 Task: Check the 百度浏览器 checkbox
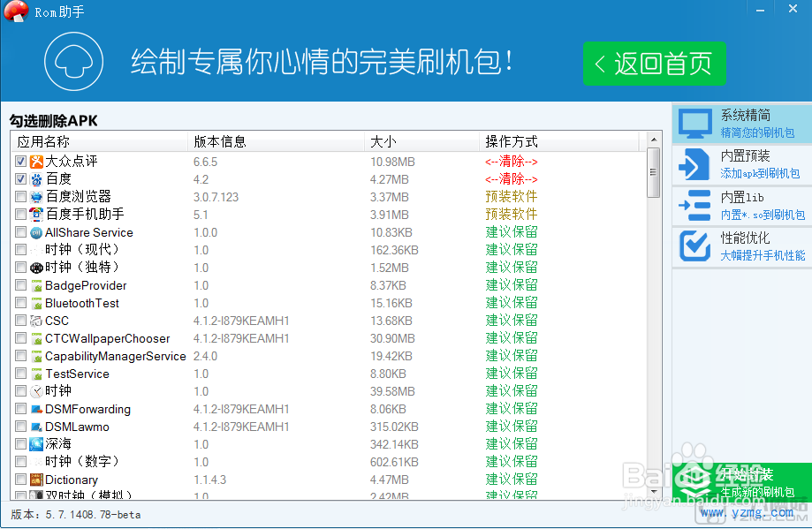tap(20, 197)
